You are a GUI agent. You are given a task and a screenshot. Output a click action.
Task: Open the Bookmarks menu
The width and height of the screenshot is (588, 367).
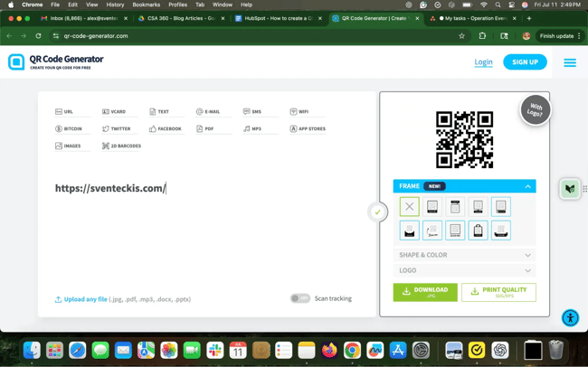(x=147, y=5)
